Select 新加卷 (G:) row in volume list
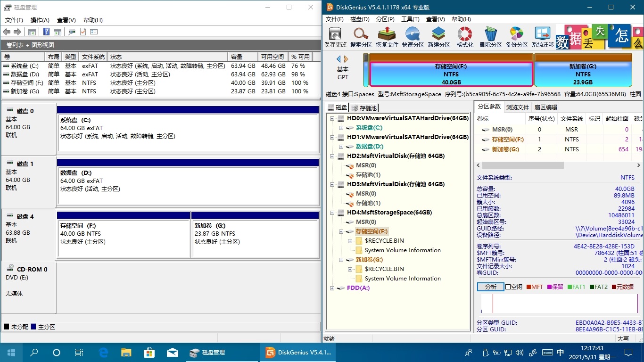This screenshot has height=362, width=644. [160, 91]
